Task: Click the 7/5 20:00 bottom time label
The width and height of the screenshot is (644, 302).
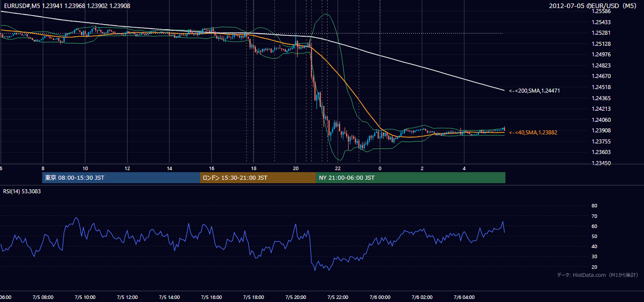Action: pyautogui.click(x=296, y=297)
